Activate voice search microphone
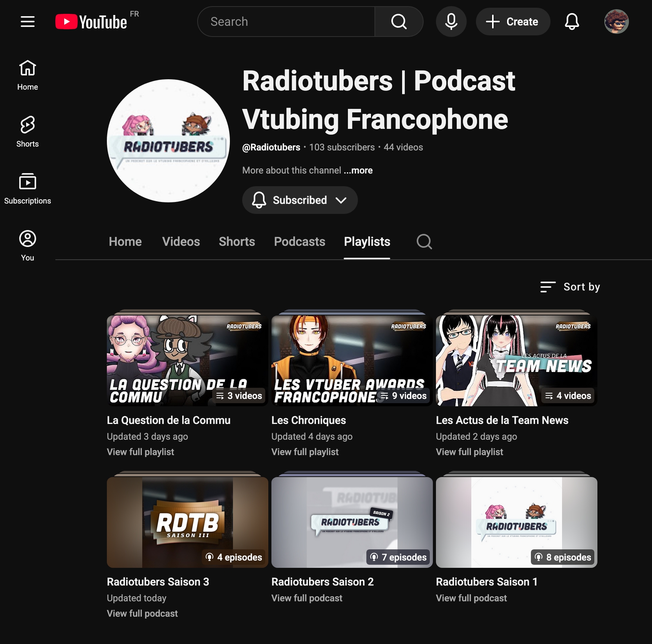Screen dimensions: 652x644 [451, 22]
